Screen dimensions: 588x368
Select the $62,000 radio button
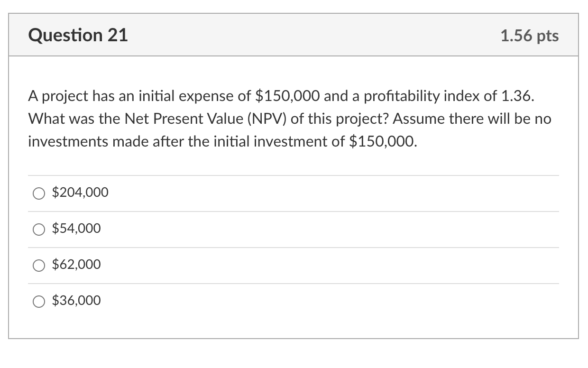38,265
